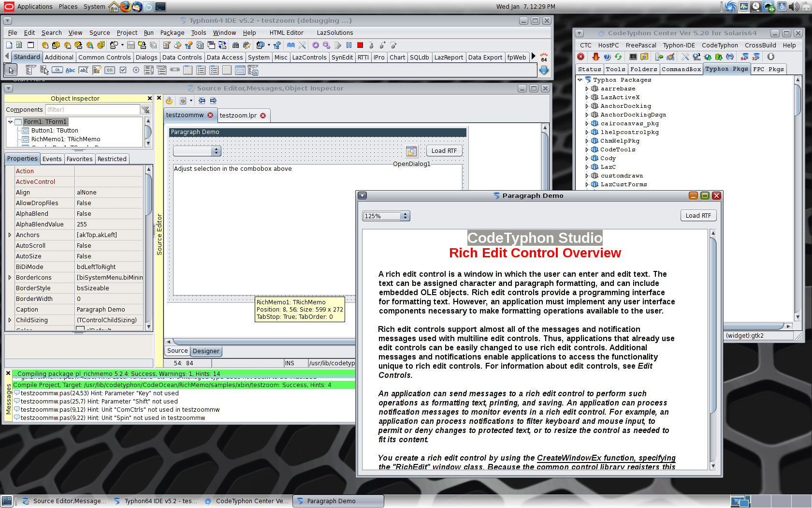Click the Object Inspector properties scrollbar
The width and height of the screenshot is (812, 508).
click(x=148, y=248)
